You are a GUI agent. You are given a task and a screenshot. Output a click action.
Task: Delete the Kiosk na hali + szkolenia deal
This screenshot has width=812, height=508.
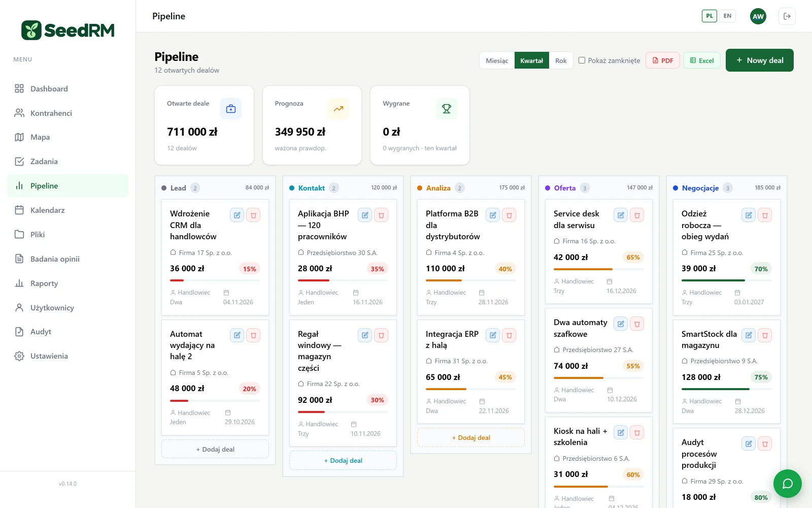[x=637, y=432]
